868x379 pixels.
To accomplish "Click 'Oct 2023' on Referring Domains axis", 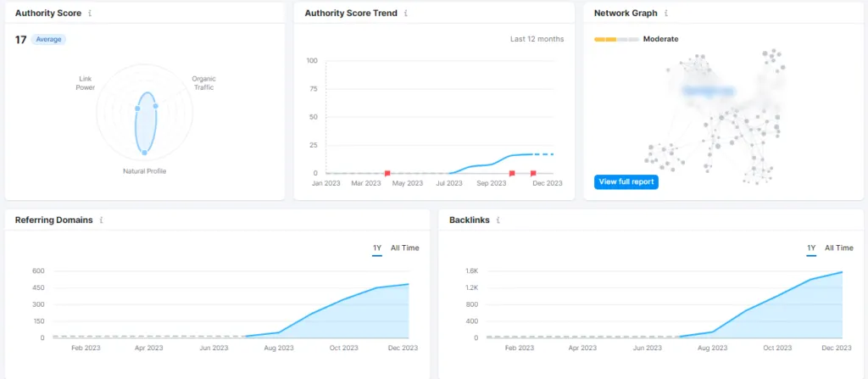I will point(344,348).
